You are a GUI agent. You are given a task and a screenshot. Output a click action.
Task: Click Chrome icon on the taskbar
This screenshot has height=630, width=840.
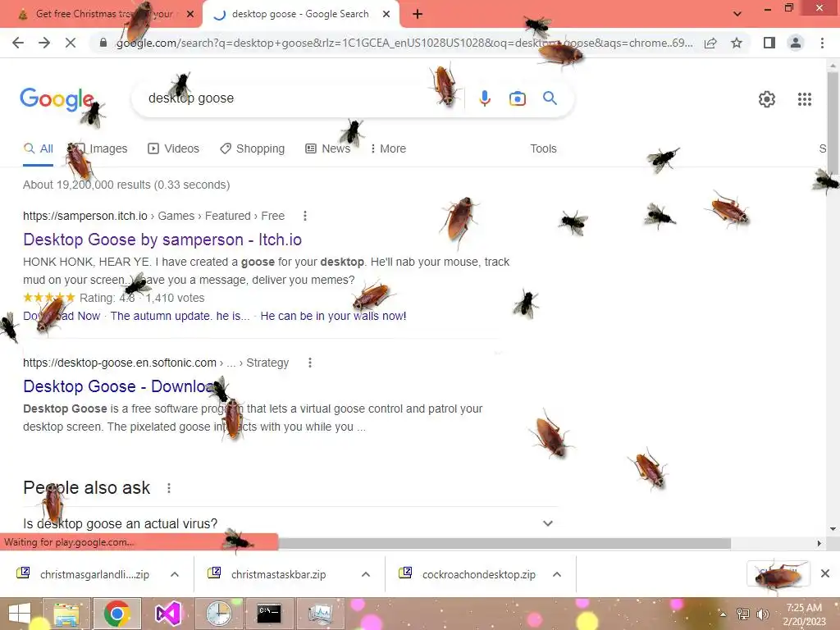116,614
